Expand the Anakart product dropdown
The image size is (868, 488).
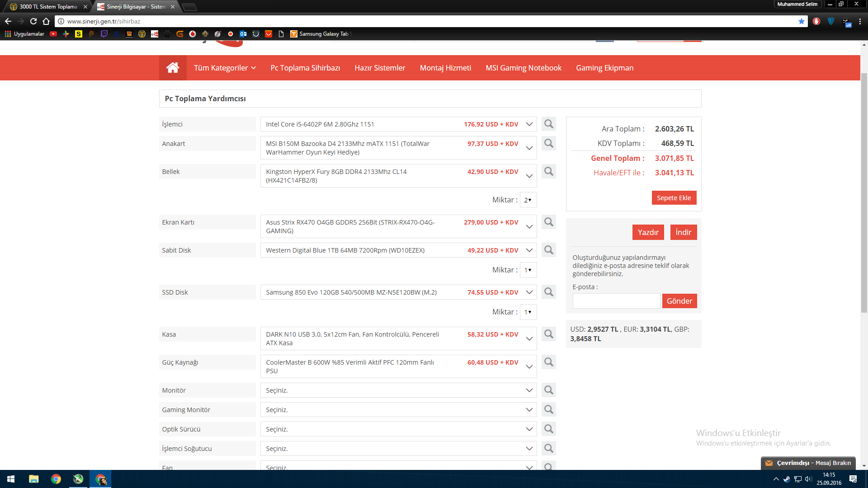click(529, 148)
